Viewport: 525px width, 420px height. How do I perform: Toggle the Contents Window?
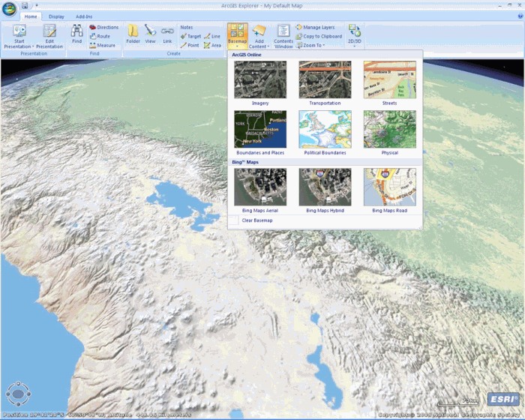click(283, 36)
